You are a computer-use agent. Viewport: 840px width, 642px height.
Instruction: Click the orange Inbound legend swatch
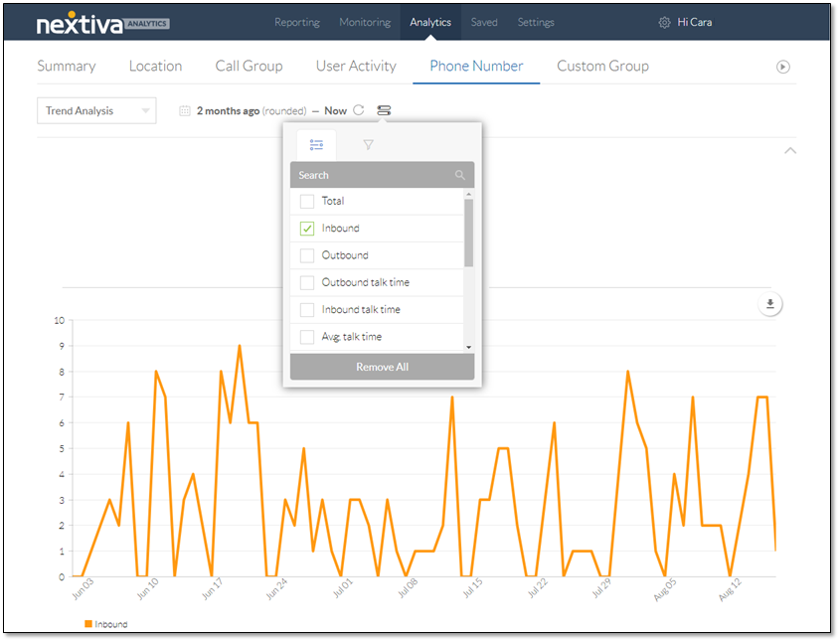tap(88, 624)
